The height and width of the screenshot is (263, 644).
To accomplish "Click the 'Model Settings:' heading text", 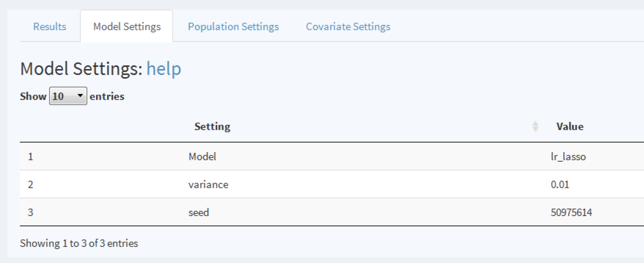I will pyautogui.click(x=81, y=69).
